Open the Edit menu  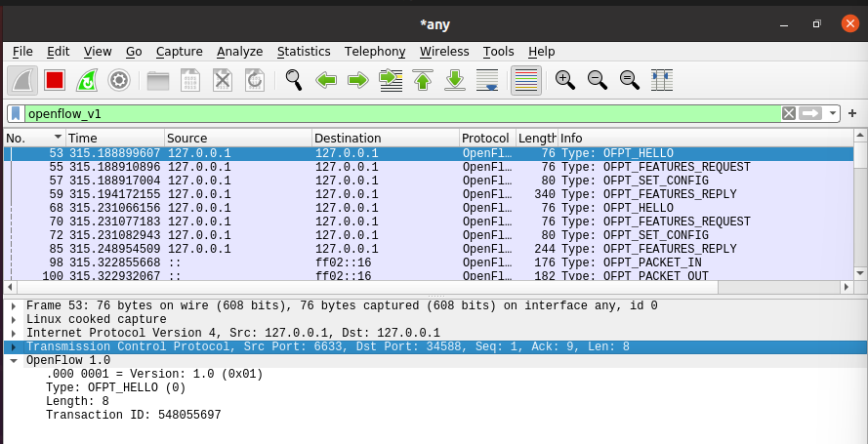[x=59, y=52]
